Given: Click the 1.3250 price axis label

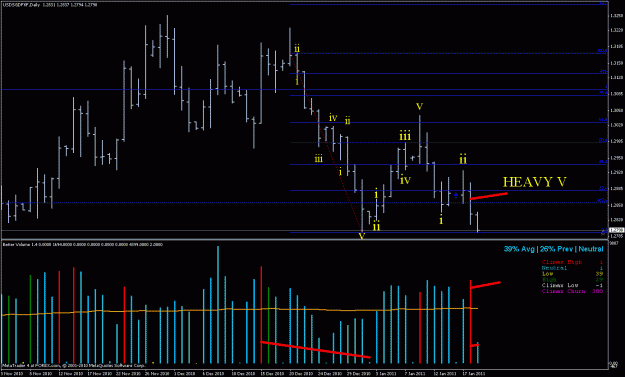Looking at the screenshot, I should pyautogui.click(x=616, y=16).
